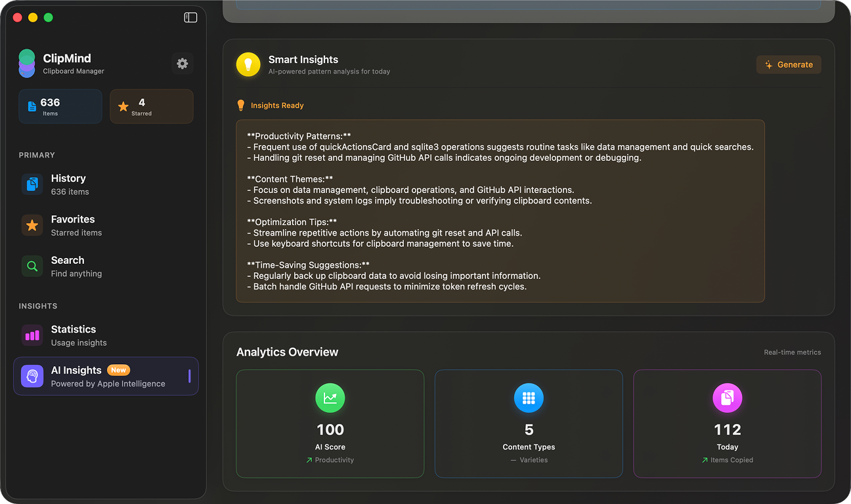Open AI Insights via the brain icon
Viewport: 851px width, 504px height.
point(32,376)
